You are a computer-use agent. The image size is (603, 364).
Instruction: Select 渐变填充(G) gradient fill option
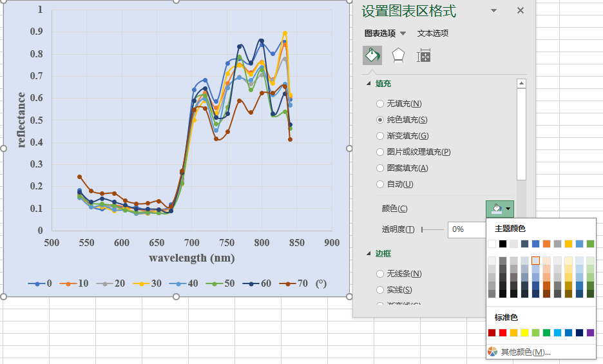click(402, 136)
